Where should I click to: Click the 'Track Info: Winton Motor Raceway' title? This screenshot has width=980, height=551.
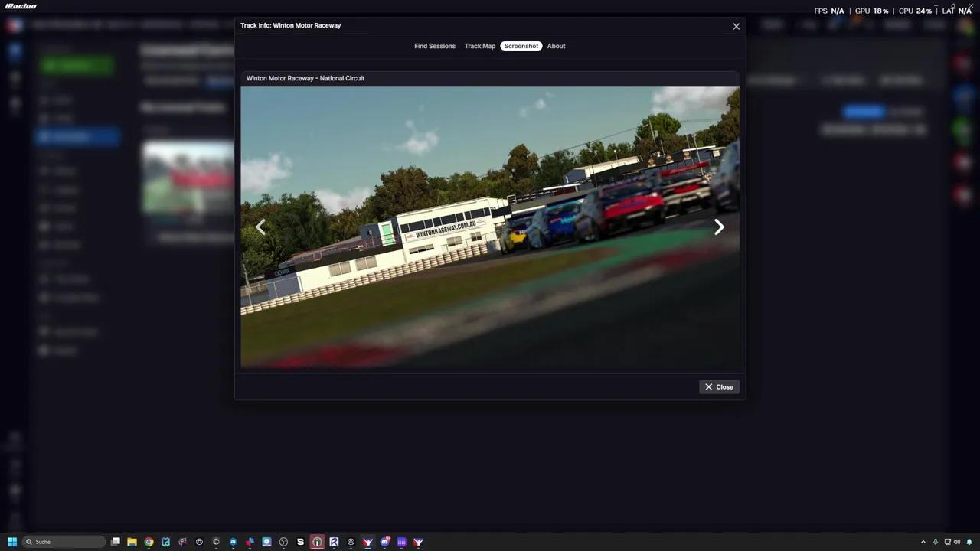pos(291,25)
